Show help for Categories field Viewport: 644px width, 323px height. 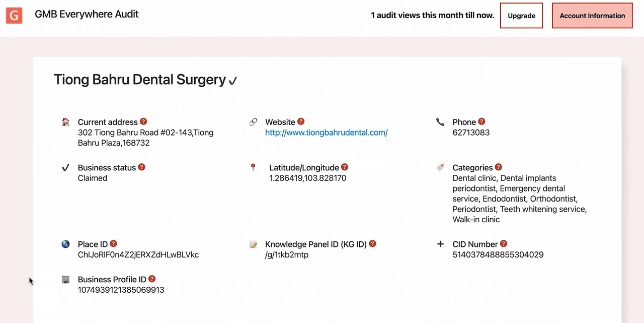[x=499, y=167]
